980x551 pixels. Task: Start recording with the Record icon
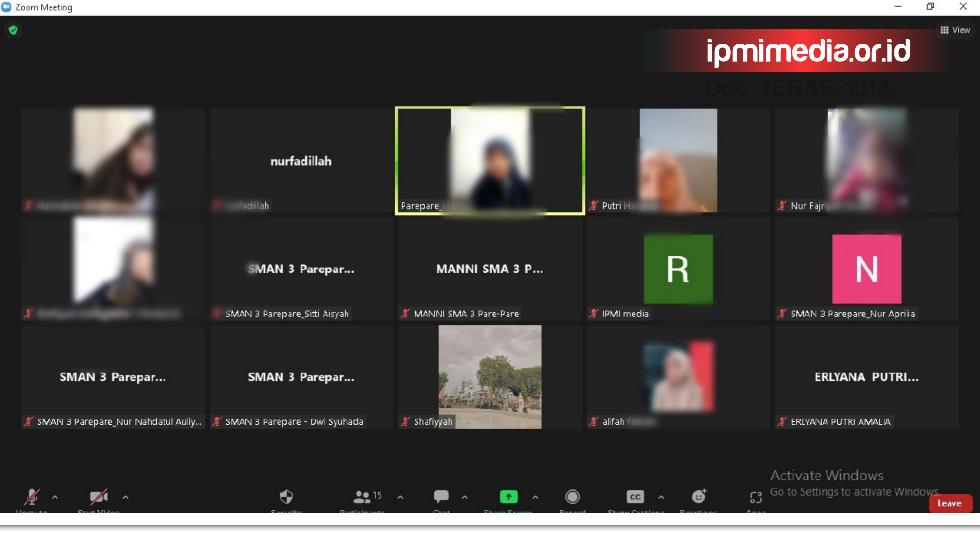pyautogui.click(x=572, y=497)
